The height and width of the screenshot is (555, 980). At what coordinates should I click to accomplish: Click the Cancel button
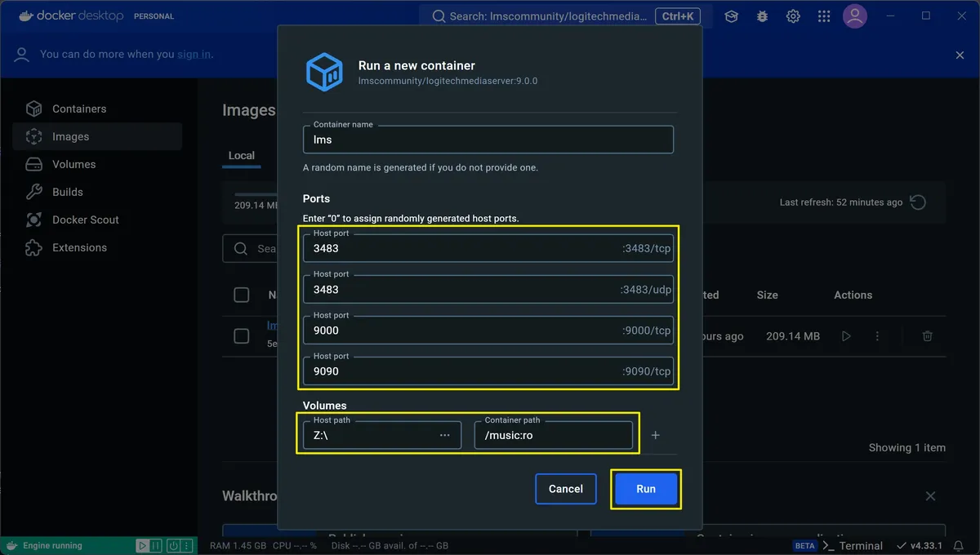pos(565,489)
